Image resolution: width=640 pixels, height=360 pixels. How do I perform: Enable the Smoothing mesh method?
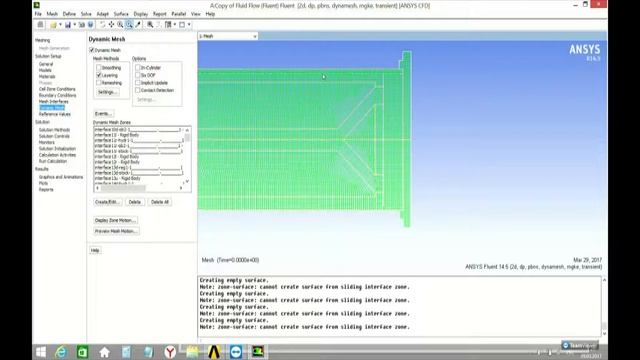tap(99, 67)
